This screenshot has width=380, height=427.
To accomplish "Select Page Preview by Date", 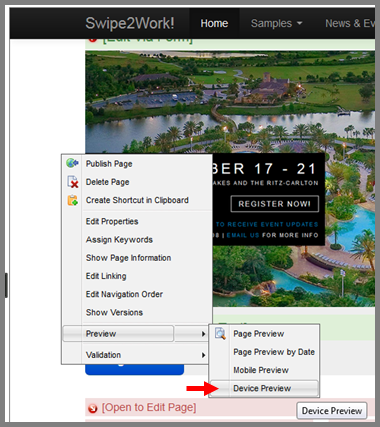I will click(274, 352).
